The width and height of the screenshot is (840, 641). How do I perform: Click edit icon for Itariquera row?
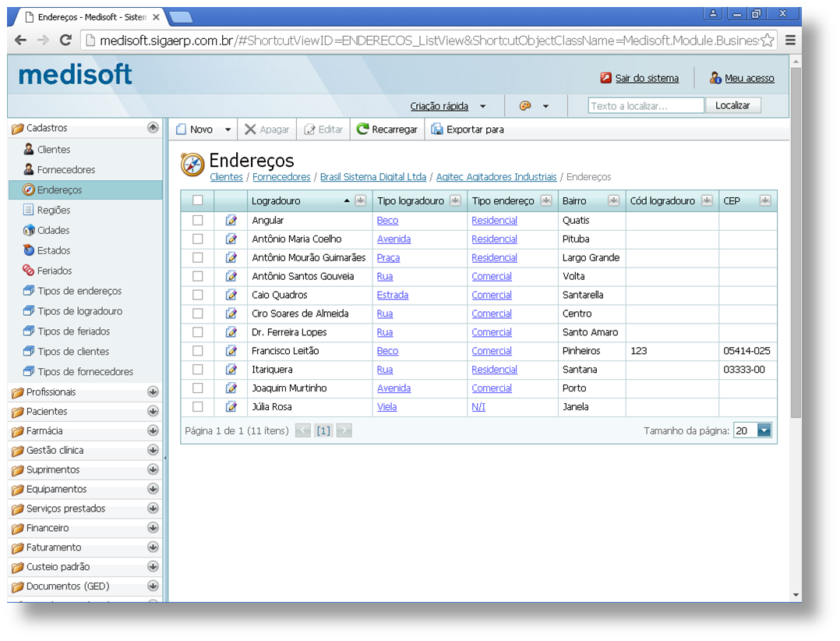coord(231,370)
